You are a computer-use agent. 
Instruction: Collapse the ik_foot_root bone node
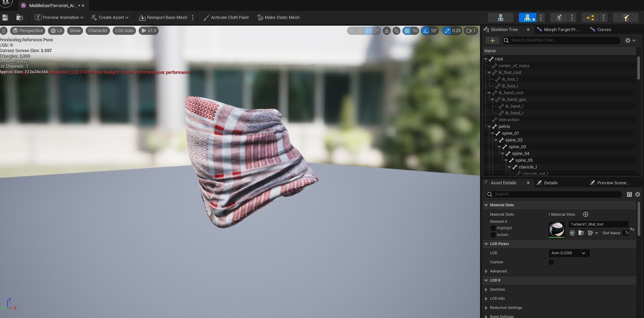(489, 73)
